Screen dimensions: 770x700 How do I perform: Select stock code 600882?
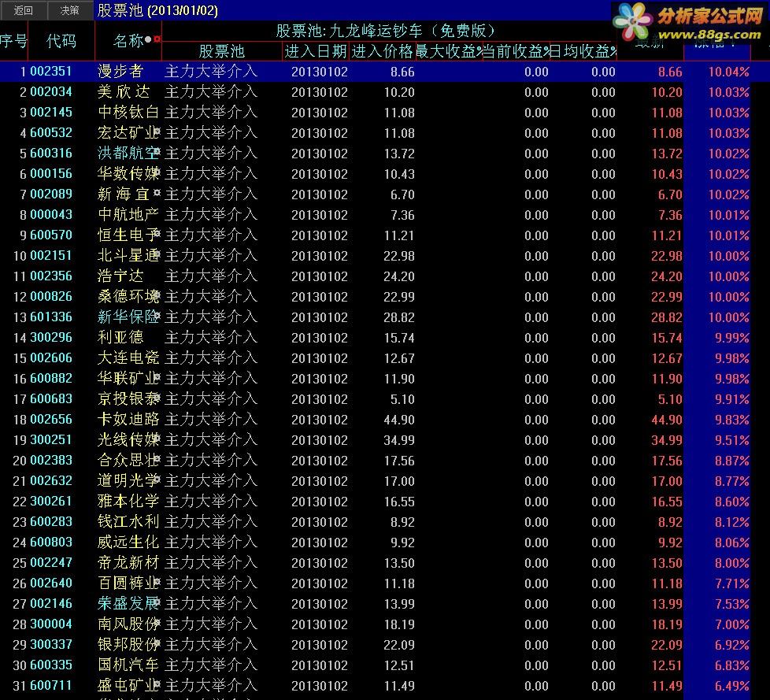click(x=51, y=378)
